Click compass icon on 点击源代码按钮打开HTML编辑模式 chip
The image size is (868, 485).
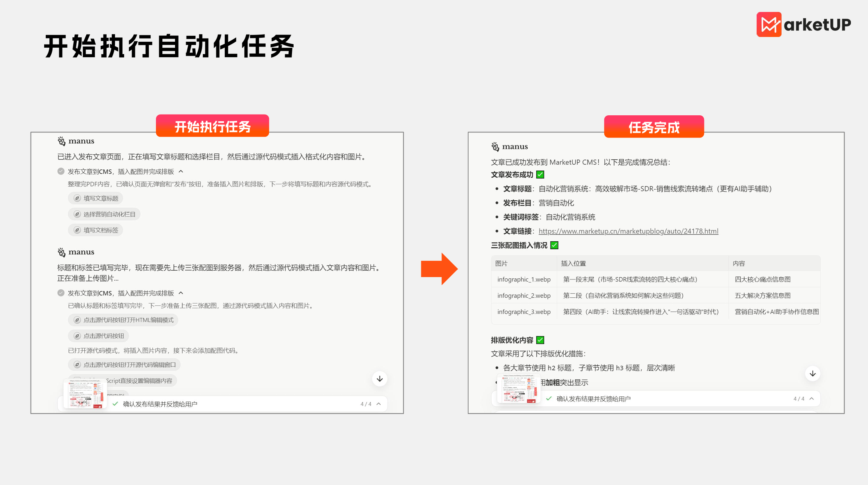coord(77,320)
